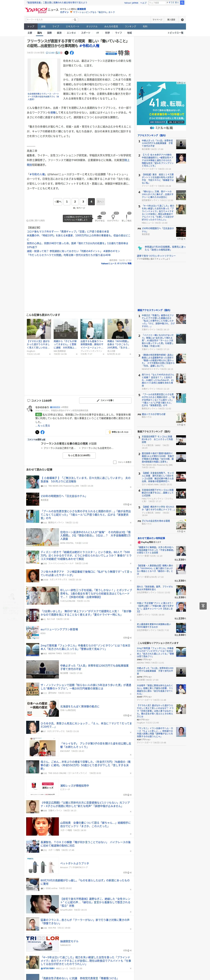Open the みんなの意見 tab
The height and width of the screenshot is (980, 210).
coord(111,27)
